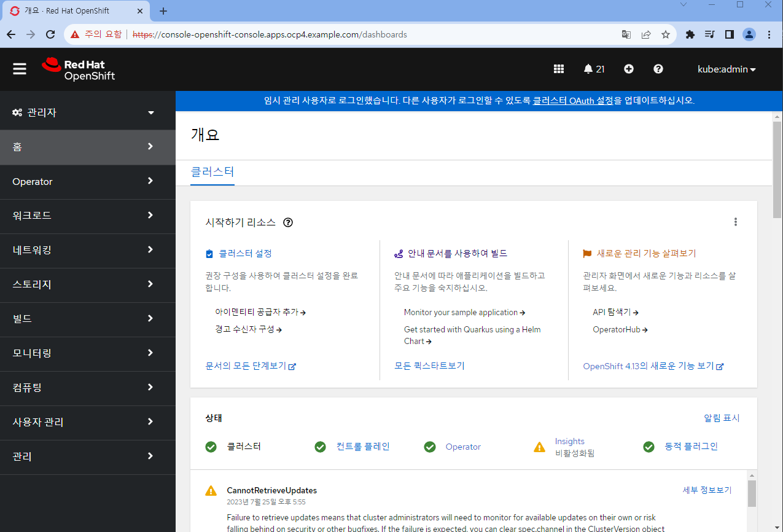
Task: Open the 관리자 perspective switcher dropdown
Action: coord(88,112)
